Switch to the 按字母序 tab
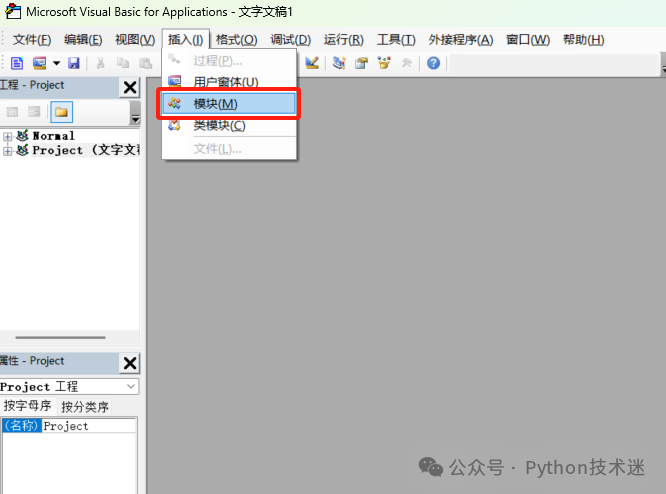Screen dimensions: 666x494 [x=28, y=406]
